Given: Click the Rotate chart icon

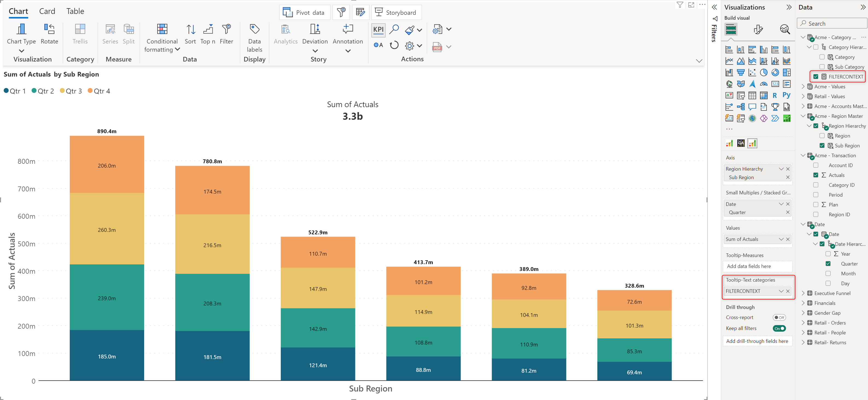Looking at the screenshot, I should (x=49, y=30).
